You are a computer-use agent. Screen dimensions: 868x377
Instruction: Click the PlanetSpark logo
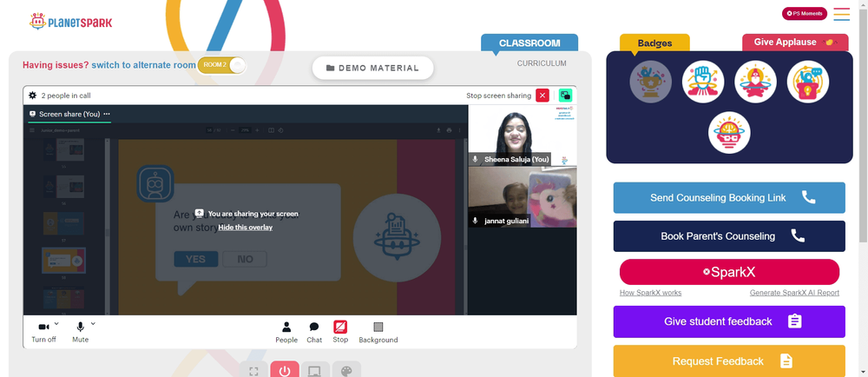pos(71,22)
